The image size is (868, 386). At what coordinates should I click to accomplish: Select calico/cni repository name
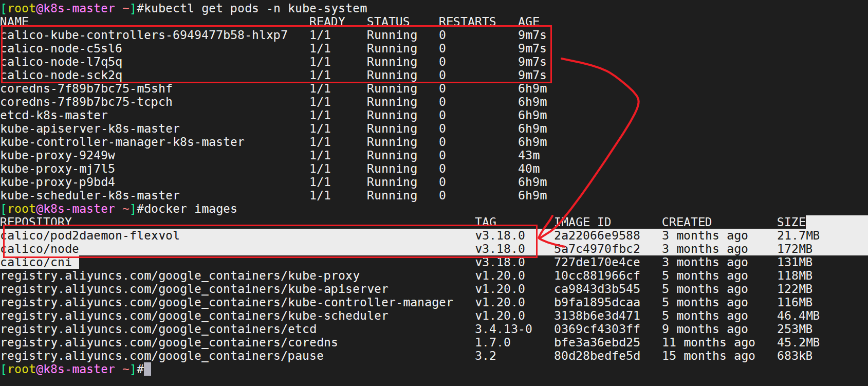[36, 262]
